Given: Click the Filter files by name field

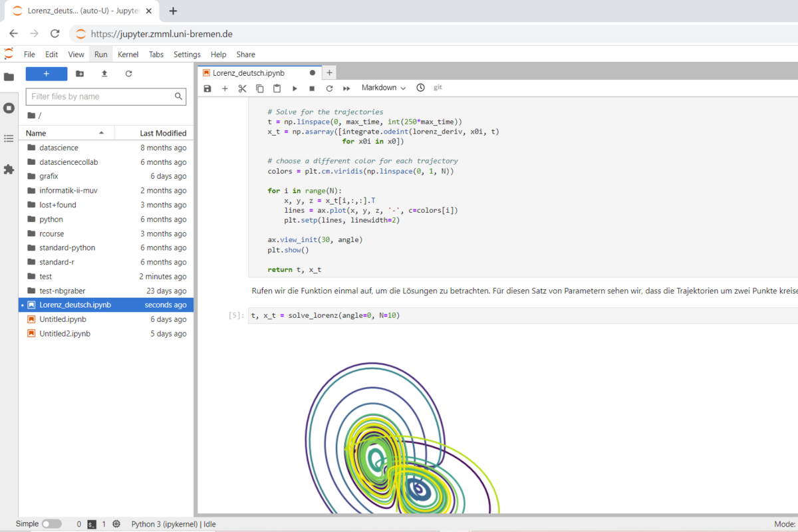Looking at the screenshot, I should 101,96.
